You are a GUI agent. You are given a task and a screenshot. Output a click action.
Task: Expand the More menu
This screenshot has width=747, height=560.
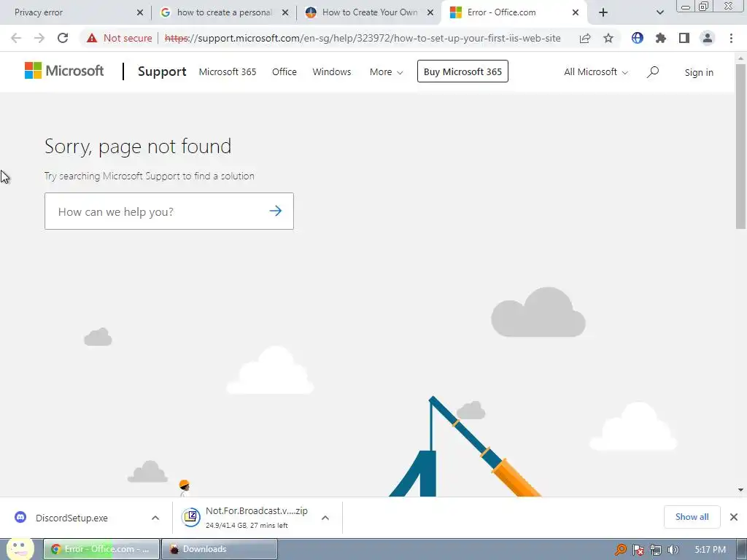387,72
